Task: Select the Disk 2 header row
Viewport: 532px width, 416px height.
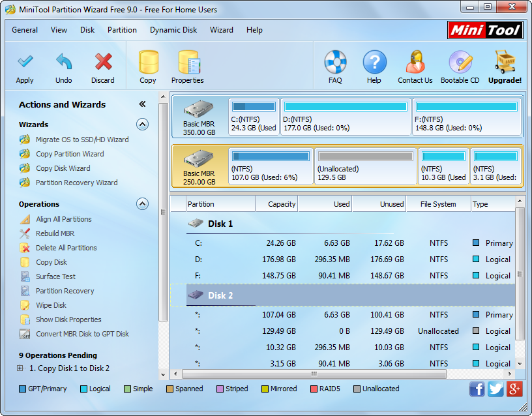Action: click(343, 295)
